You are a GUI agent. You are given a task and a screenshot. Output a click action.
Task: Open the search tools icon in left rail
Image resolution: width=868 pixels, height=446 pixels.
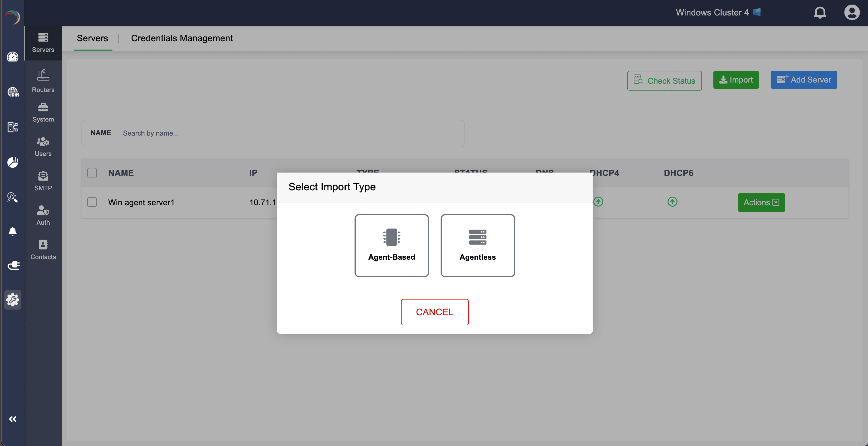tap(13, 197)
